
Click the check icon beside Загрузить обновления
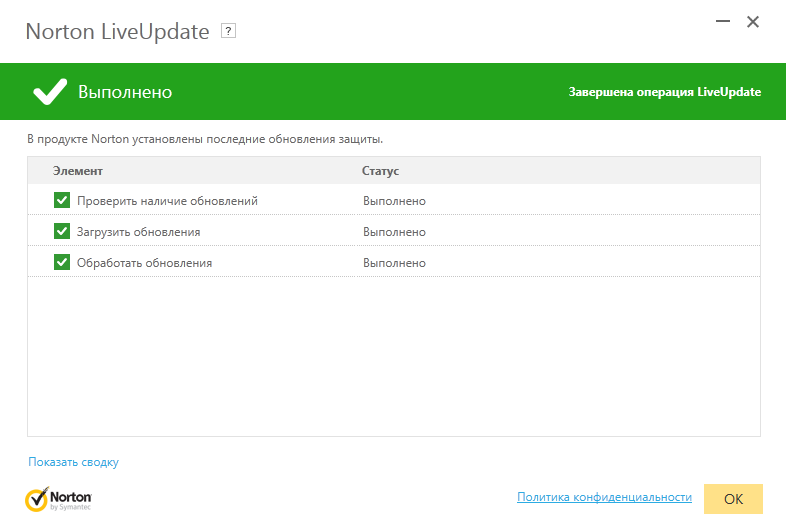(x=62, y=231)
